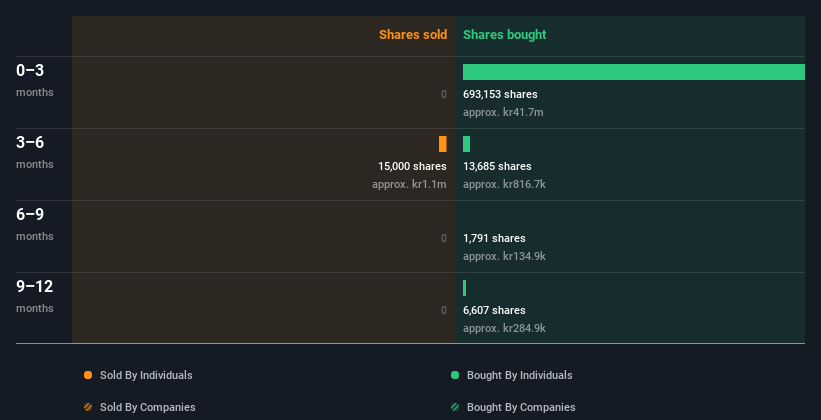821x420 pixels.
Task: Select the green 9–12 months shares bought bar
Action: 464,288
